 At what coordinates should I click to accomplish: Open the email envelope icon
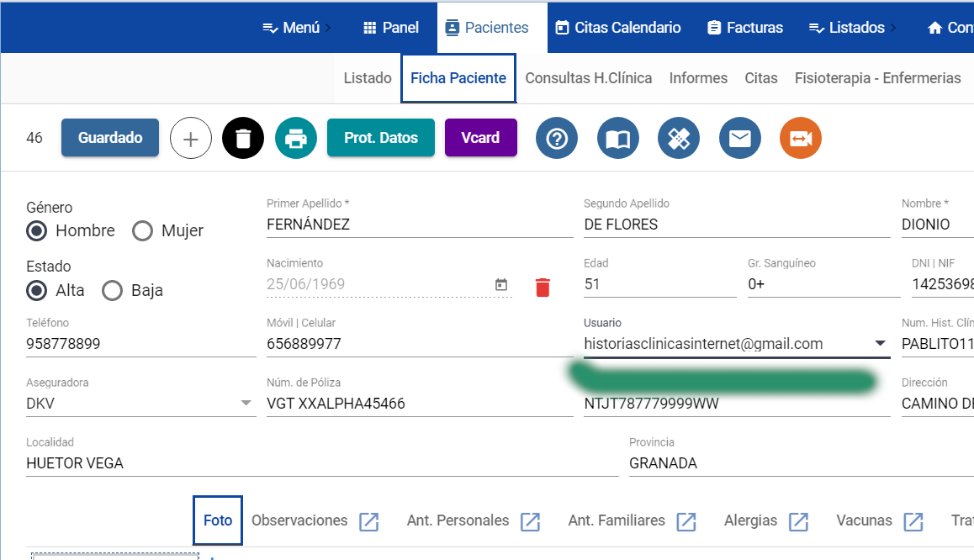tap(740, 138)
